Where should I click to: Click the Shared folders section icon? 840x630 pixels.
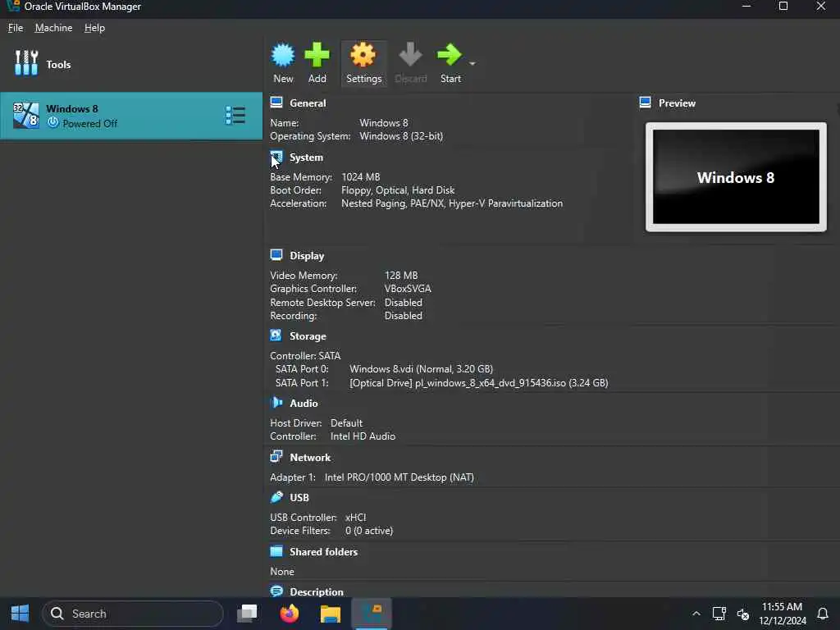coord(276,550)
